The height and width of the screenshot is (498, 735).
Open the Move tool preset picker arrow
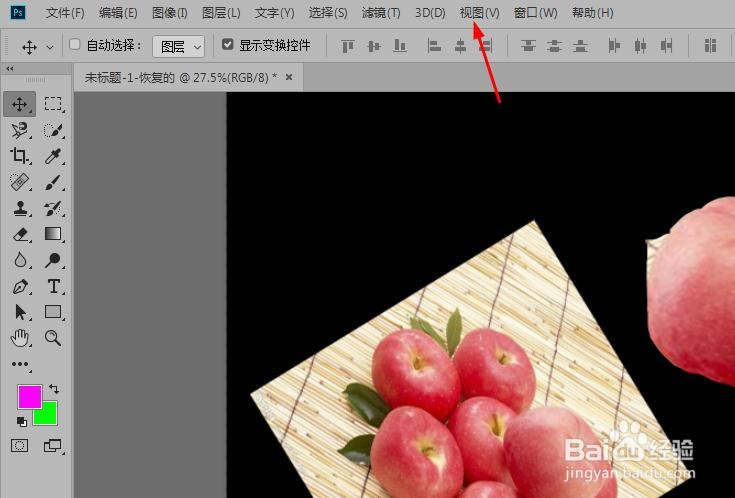click(x=50, y=47)
